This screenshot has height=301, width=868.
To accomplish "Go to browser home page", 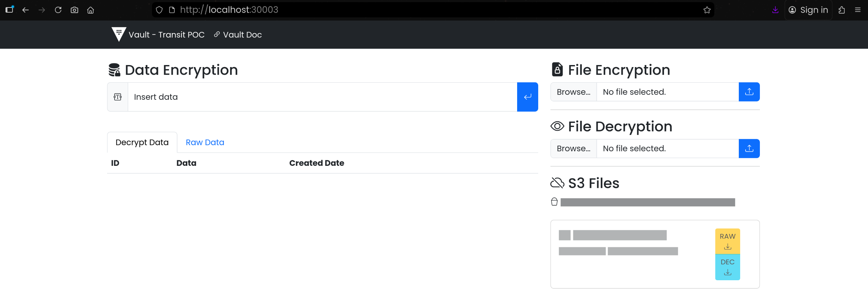I will click(x=90, y=10).
